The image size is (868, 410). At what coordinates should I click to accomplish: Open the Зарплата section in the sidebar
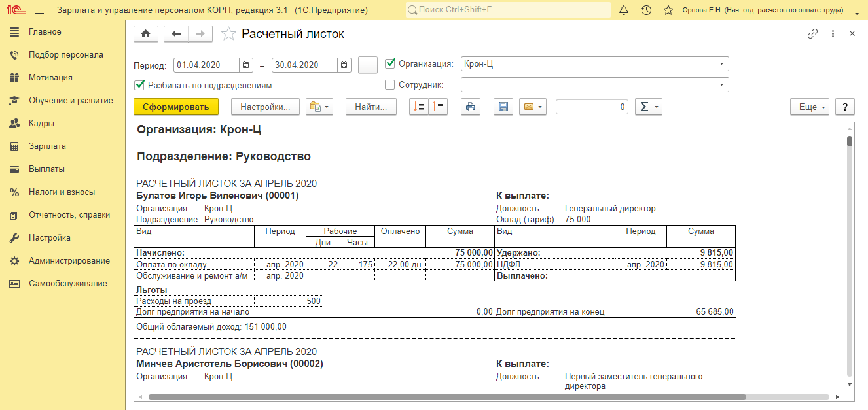(x=47, y=146)
